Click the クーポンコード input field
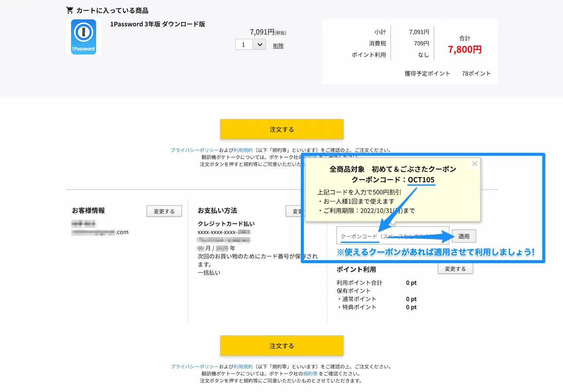 click(x=393, y=236)
